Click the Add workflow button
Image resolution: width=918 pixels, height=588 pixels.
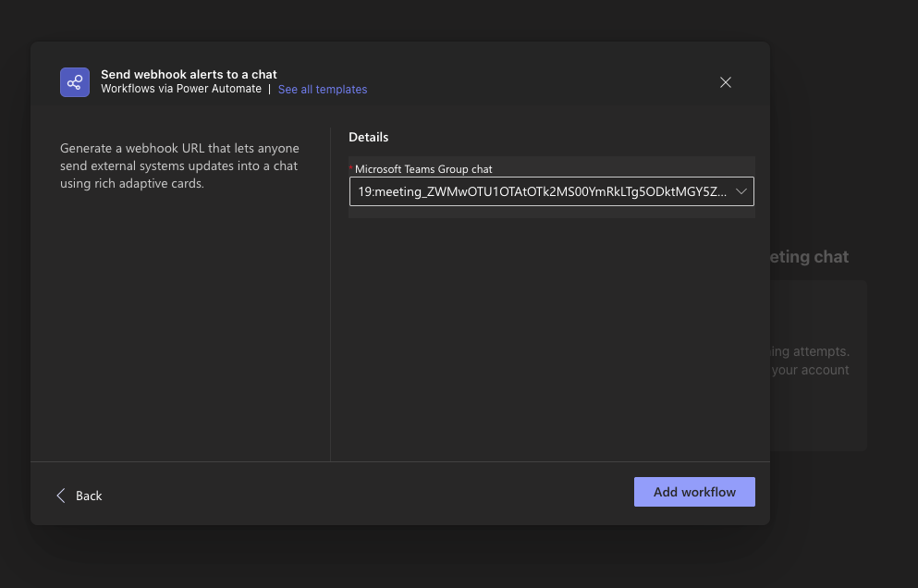pyautogui.click(x=694, y=492)
